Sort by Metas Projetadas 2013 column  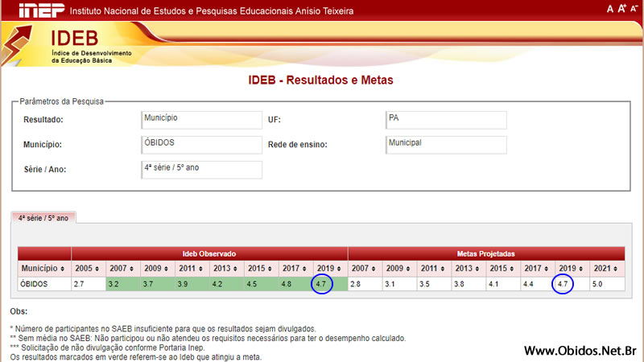click(x=477, y=269)
